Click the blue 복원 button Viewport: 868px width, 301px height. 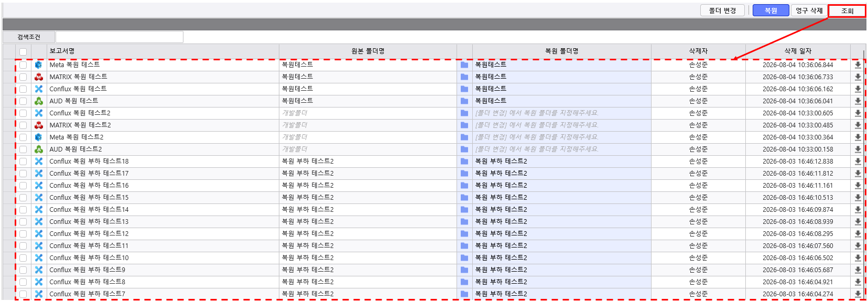[x=771, y=10]
